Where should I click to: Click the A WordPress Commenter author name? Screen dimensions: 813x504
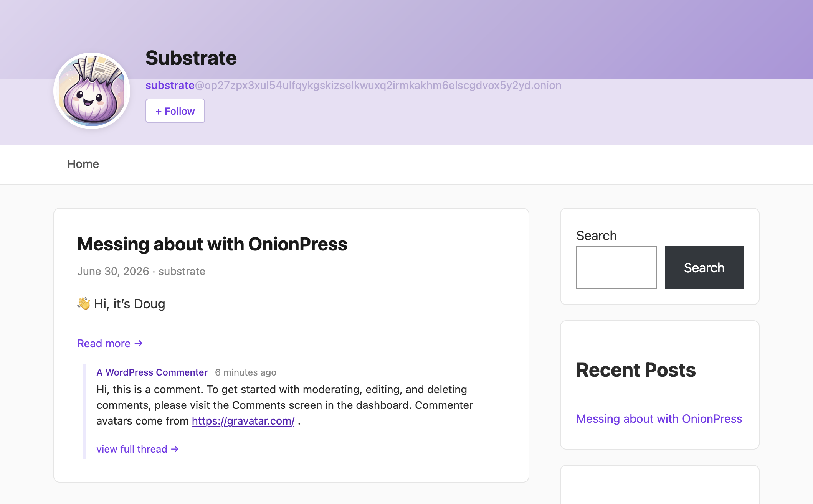(152, 372)
